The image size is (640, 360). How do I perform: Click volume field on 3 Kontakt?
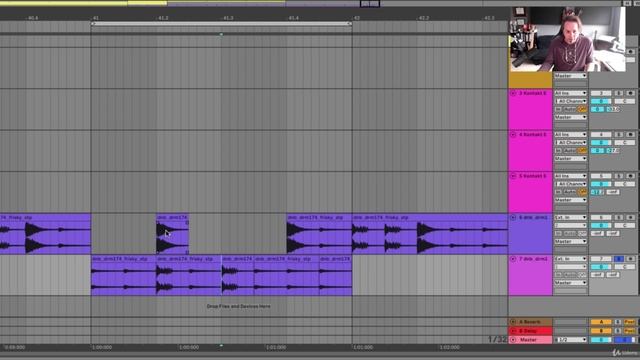[x=601, y=101]
